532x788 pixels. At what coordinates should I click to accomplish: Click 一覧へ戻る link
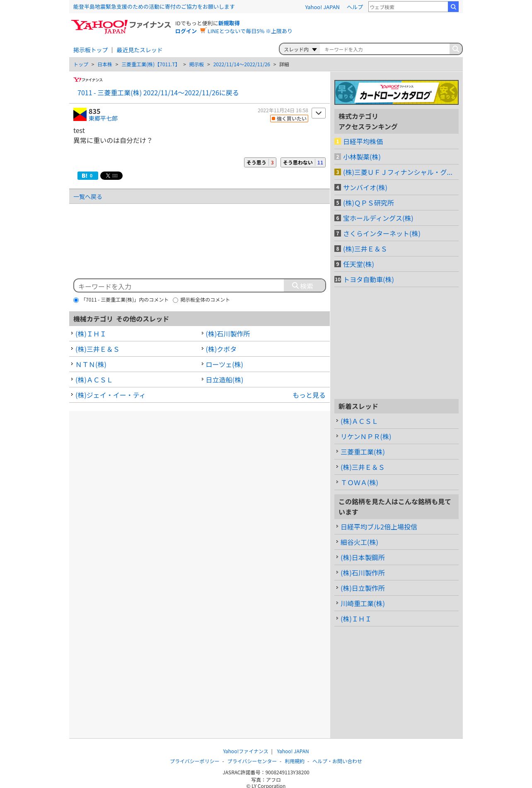[x=87, y=197]
